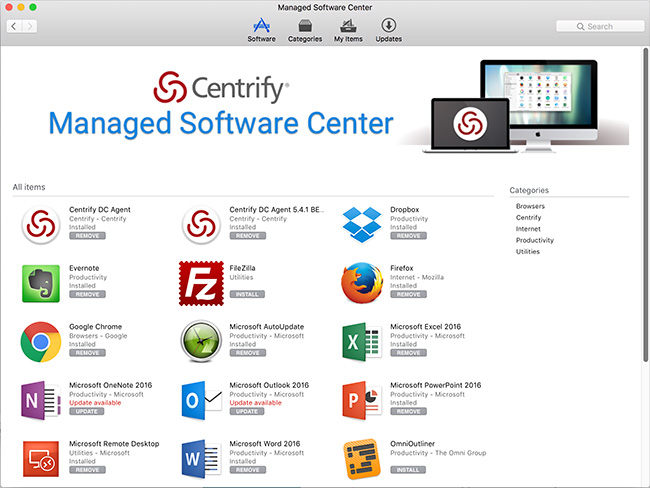The height and width of the screenshot is (488, 650).
Task: Remove Microsoft Excel 2016
Action: (408, 353)
